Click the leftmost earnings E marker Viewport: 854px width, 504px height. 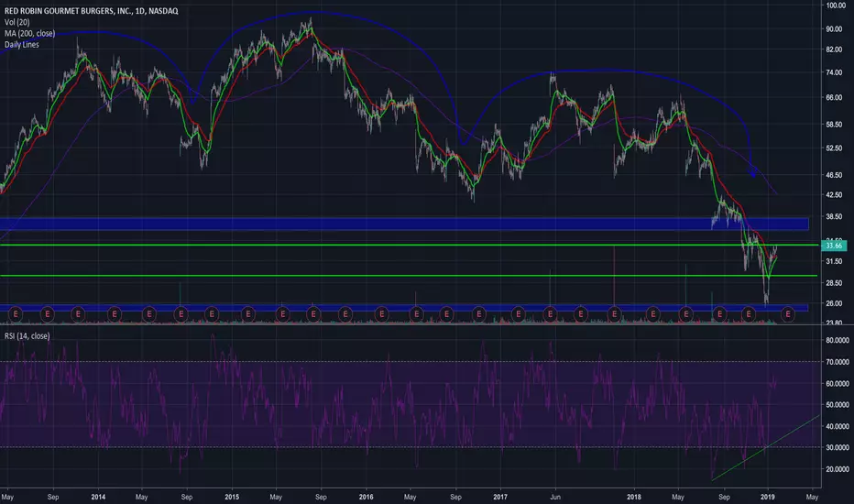(16, 313)
